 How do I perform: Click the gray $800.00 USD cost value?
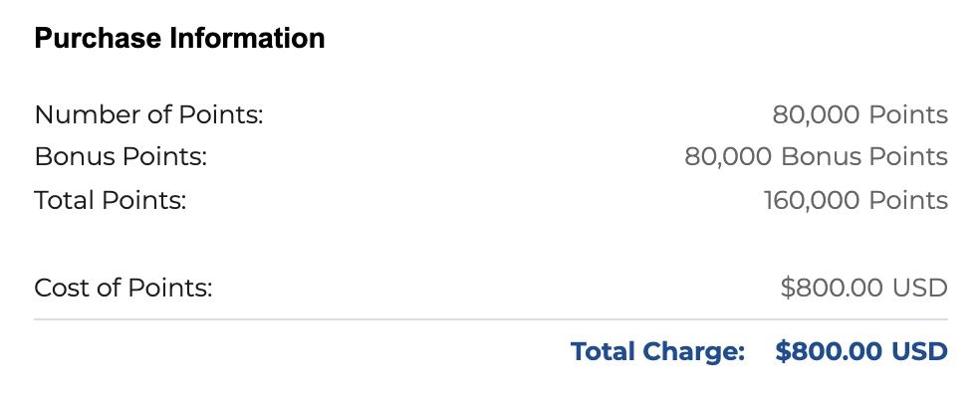pos(863,289)
